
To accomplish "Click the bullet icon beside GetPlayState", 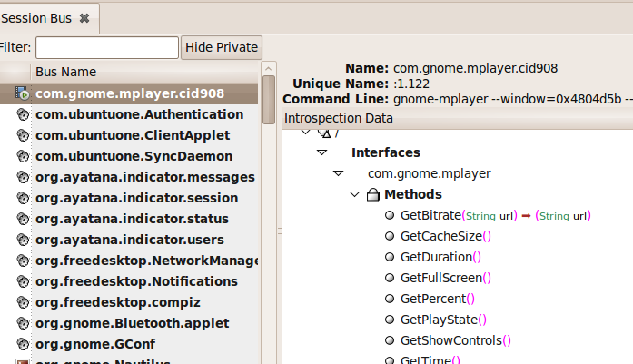I will pyautogui.click(x=390, y=320).
